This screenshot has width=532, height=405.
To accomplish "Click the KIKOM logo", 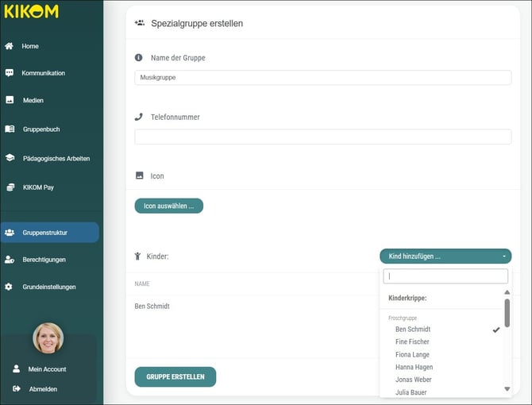I will coord(31,11).
